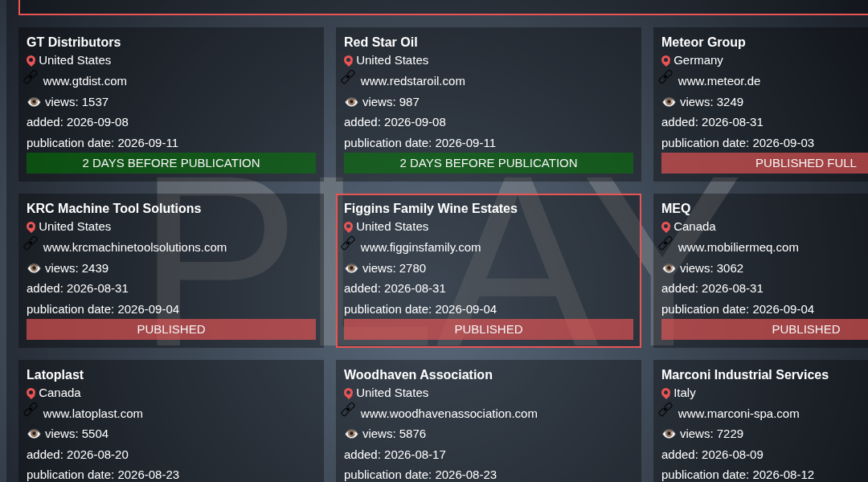
Task: Click the PUBLISHED bar on KRC Machine Tool Solutions
Action: click(171, 329)
